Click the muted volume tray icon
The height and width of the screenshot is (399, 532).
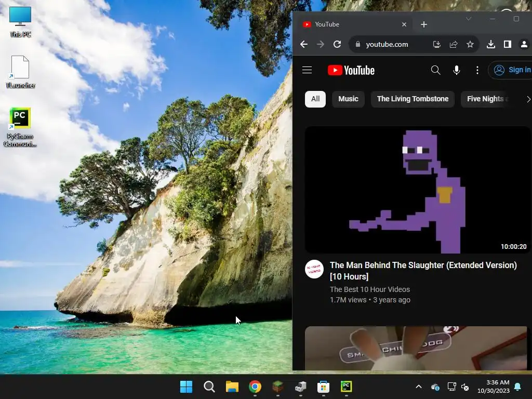pos(465,387)
